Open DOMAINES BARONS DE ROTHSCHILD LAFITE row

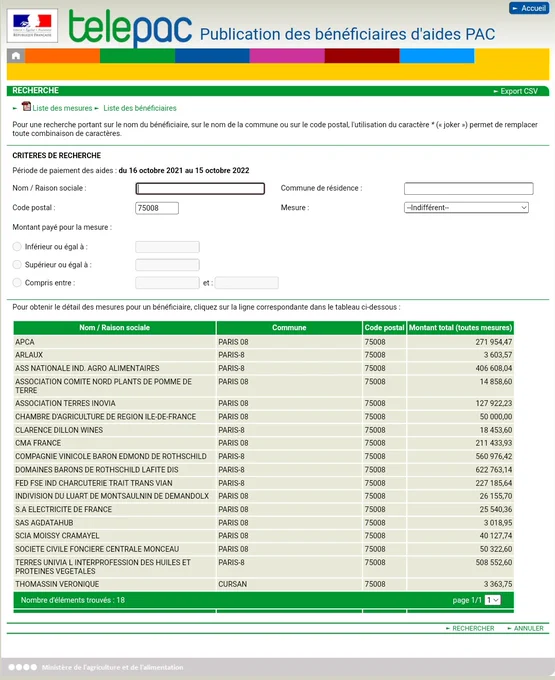pos(264,470)
